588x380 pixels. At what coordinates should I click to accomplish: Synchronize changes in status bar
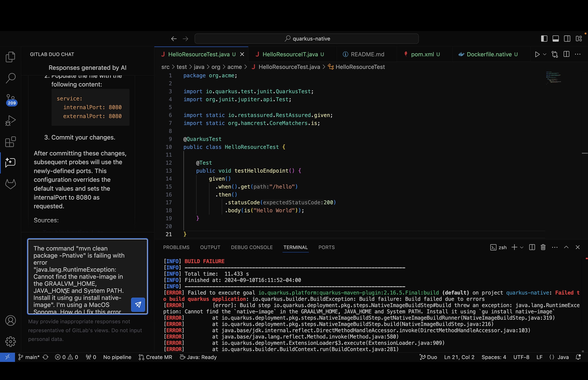tap(45, 357)
